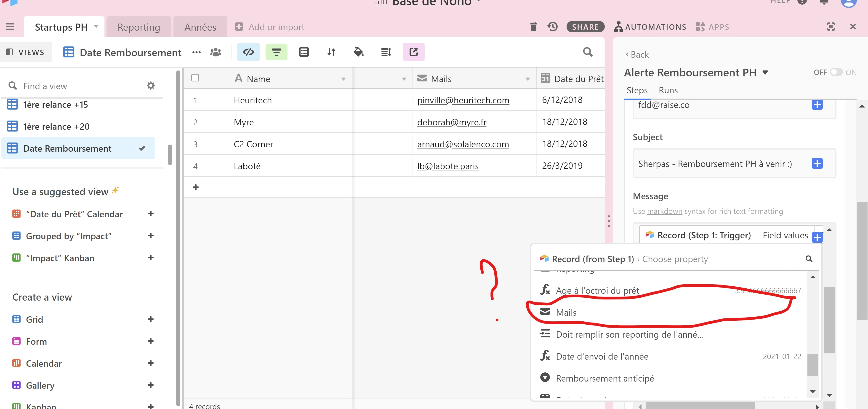This screenshot has width=868, height=409.
Task: Click the row height icon
Action: tap(386, 52)
